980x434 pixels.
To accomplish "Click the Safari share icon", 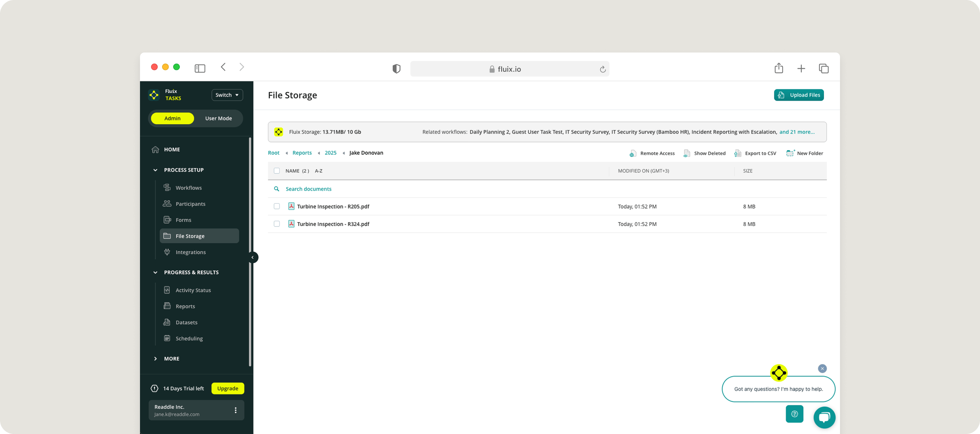I will pos(778,69).
